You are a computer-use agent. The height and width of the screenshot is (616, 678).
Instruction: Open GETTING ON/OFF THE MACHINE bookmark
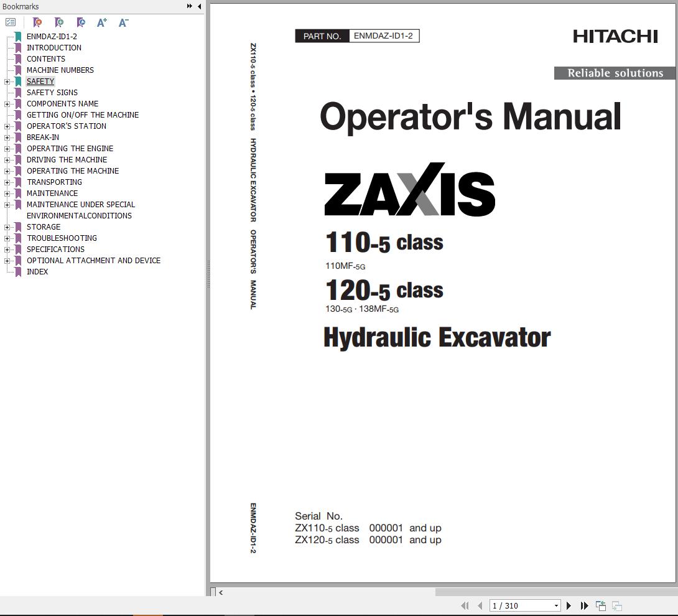pyautogui.click(x=83, y=115)
